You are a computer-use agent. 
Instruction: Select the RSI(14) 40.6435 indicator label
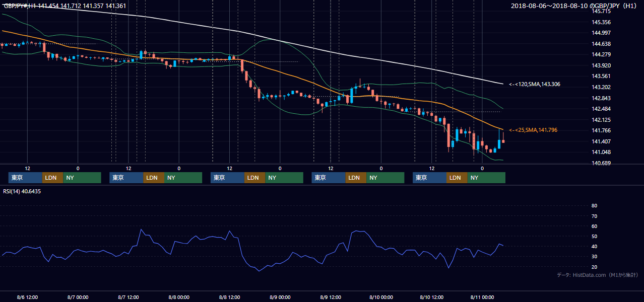click(x=22, y=191)
